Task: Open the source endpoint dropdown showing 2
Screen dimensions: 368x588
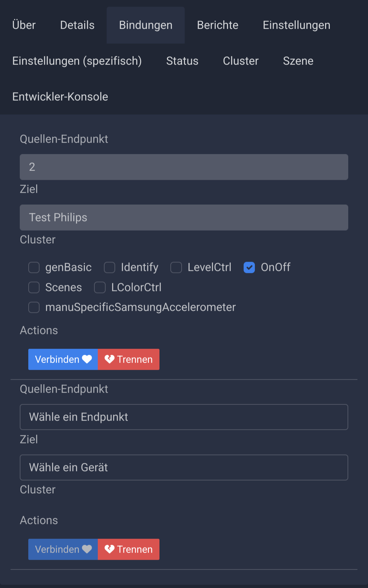Action: coord(184,167)
